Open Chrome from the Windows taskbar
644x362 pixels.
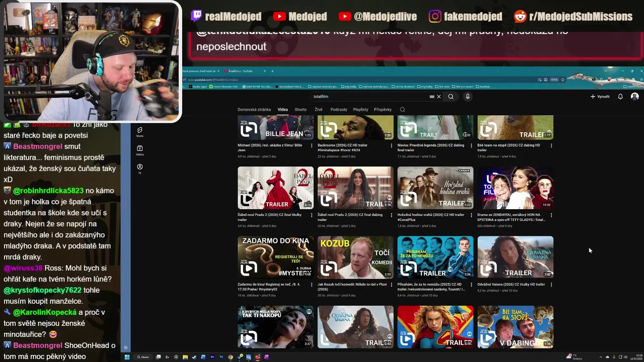230,357
